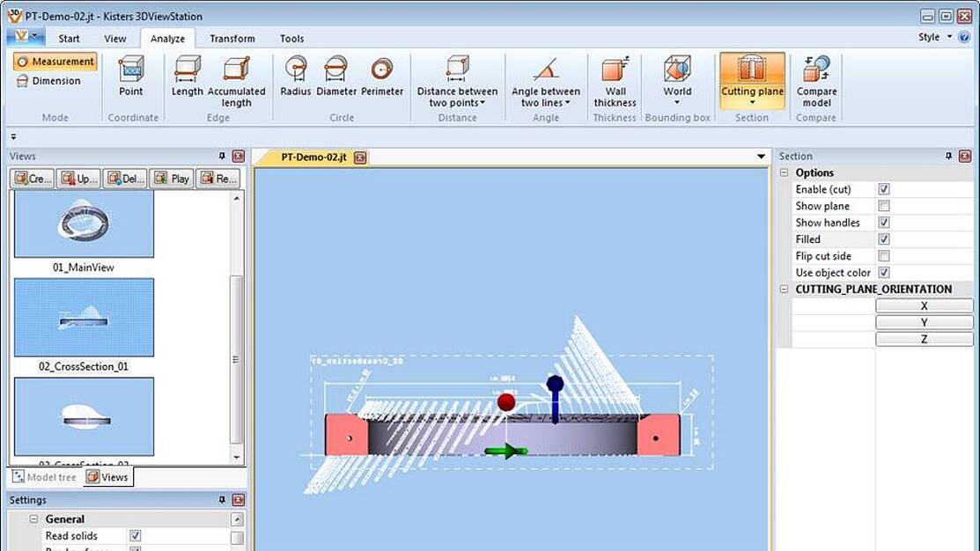Click the Re... views toolbar button
980x551 pixels.
click(x=217, y=179)
